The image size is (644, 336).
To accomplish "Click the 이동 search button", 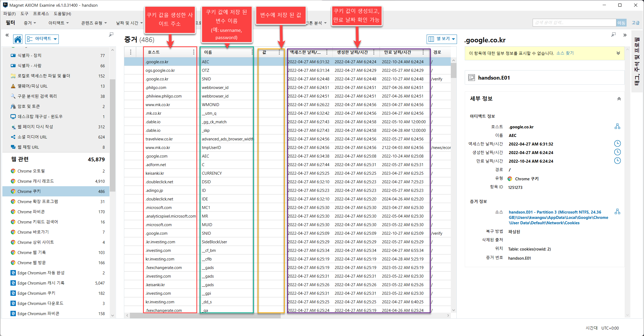I will (621, 23).
